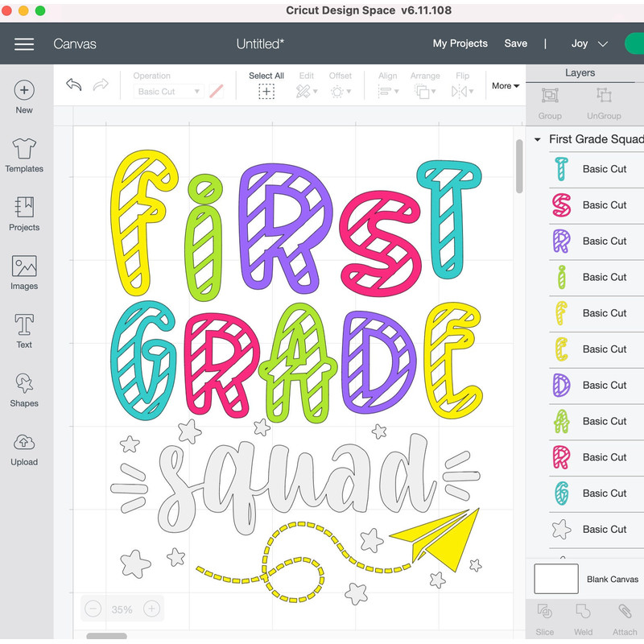644x644 pixels.
Task: Save the Untitled project
Action: (516, 43)
